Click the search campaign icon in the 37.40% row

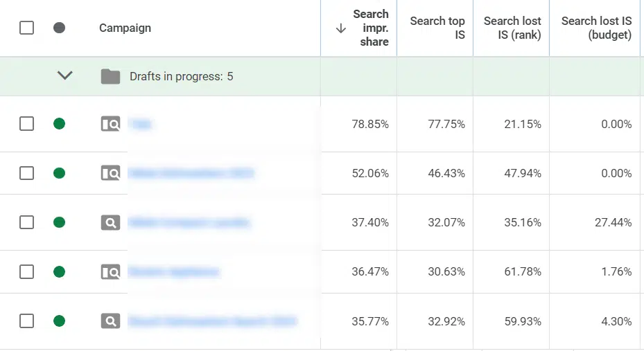click(110, 222)
